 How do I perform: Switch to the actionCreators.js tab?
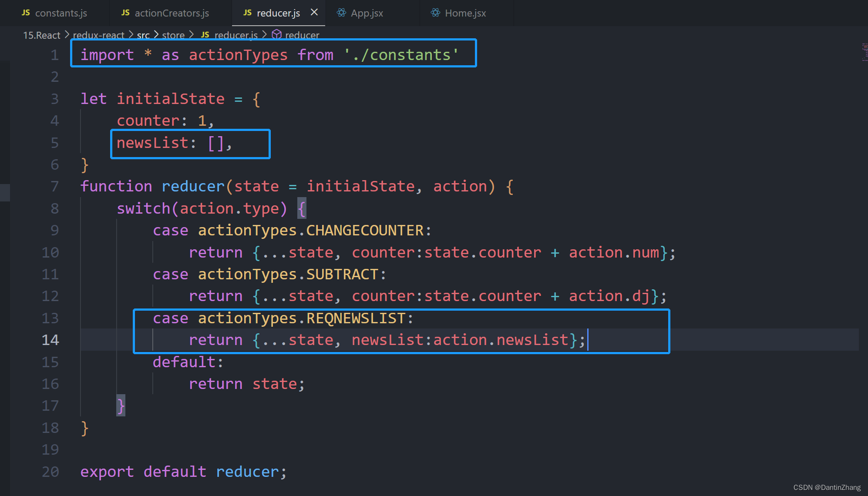tap(171, 13)
